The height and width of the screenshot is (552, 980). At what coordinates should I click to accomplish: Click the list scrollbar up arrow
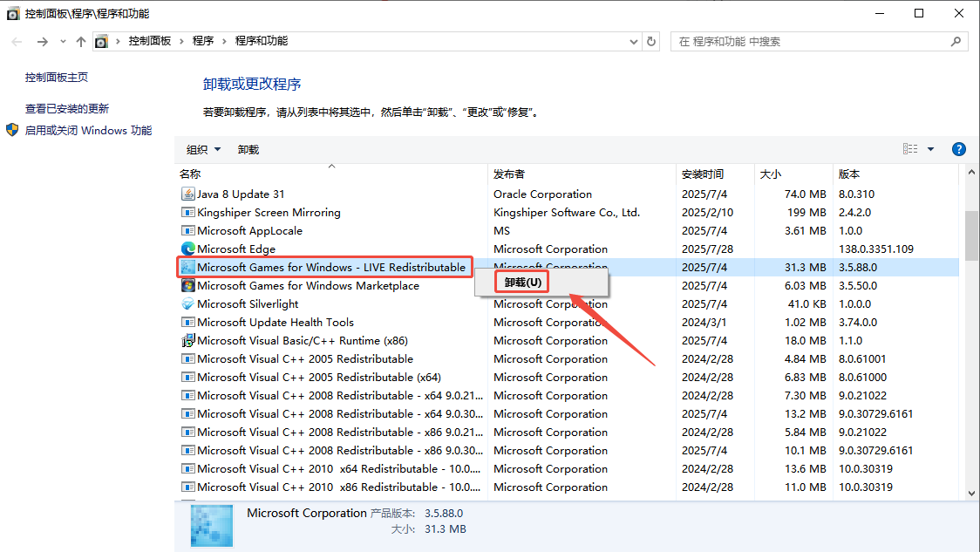[x=971, y=173]
